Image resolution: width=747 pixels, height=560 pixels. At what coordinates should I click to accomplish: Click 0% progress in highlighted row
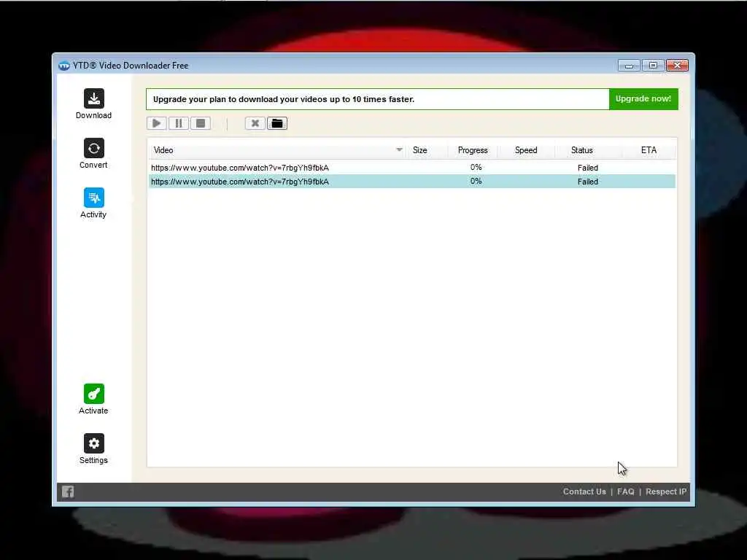point(476,181)
